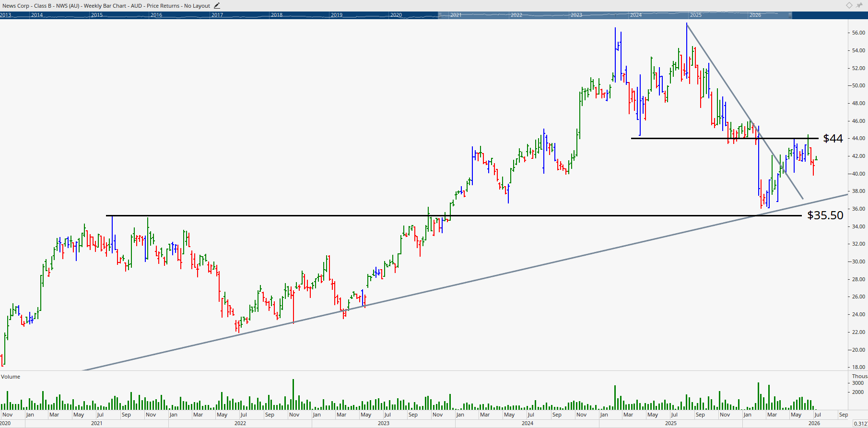Grab the right handle of navigator range
Viewport: 868px width, 428px height.
[791, 15]
